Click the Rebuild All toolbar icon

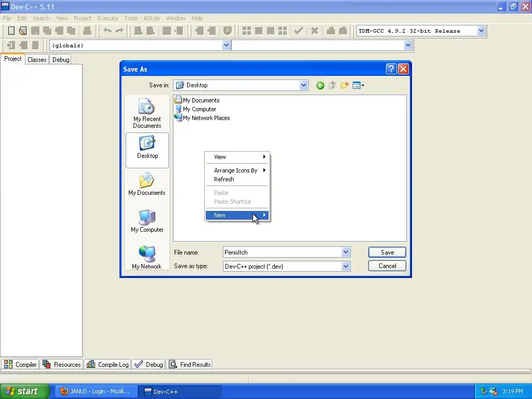(283, 31)
